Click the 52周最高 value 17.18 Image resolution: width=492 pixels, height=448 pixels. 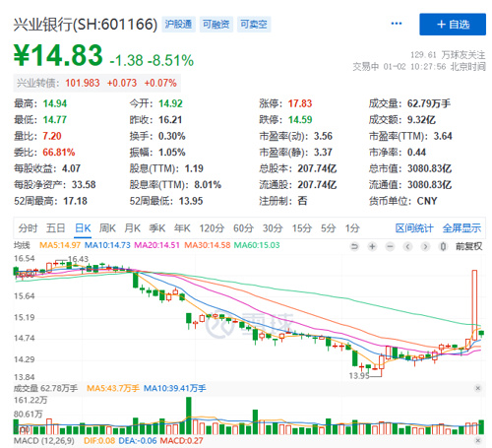click(x=76, y=201)
